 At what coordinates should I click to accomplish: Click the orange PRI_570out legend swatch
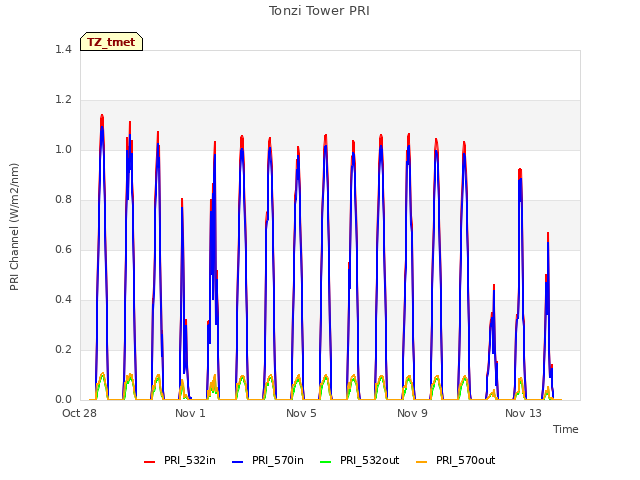point(422,462)
